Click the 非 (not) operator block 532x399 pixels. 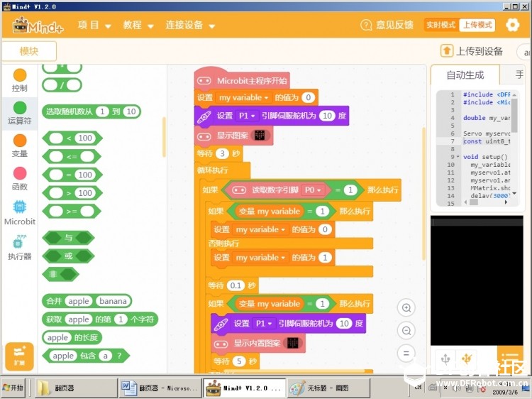tap(60, 274)
